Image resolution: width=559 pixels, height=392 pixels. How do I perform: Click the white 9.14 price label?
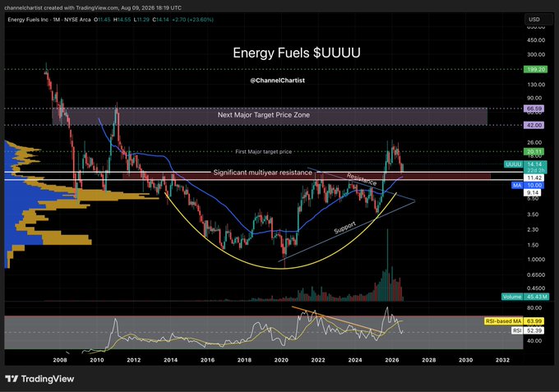(533, 193)
